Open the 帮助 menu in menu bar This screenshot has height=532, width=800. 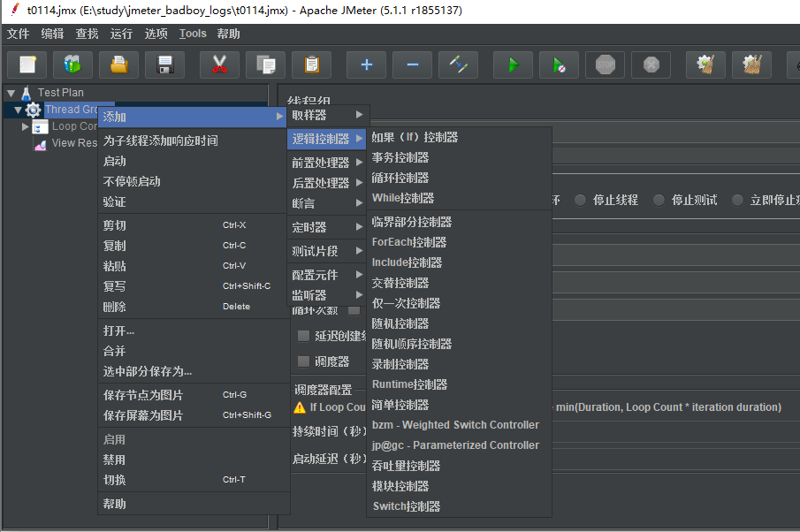[228, 34]
